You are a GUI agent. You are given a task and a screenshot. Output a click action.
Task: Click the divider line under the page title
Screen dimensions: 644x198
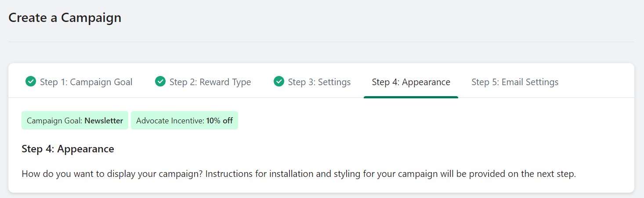pos(321,42)
